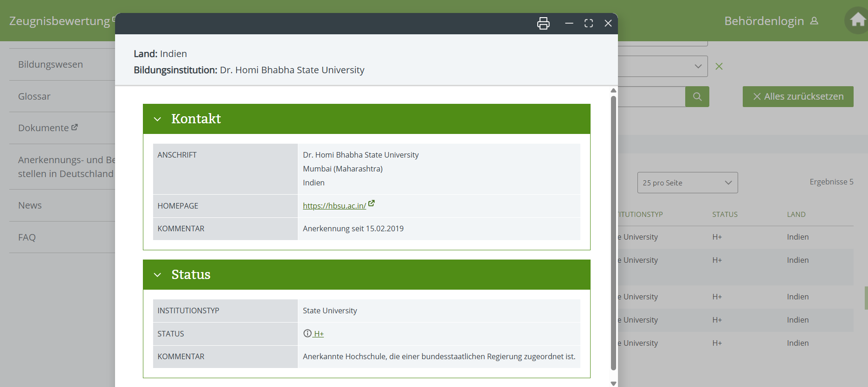This screenshot has height=387, width=868.
Task: Click the search input field
Action: (x=651, y=96)
